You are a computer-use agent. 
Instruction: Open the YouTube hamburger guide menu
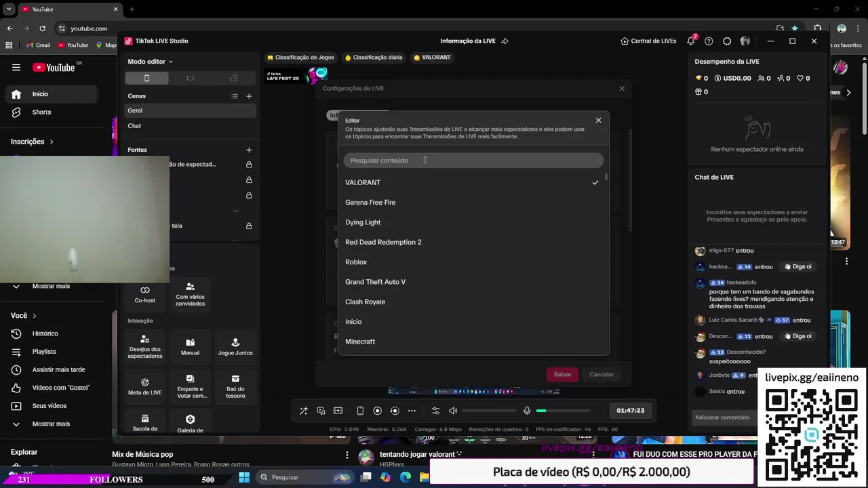16,67
